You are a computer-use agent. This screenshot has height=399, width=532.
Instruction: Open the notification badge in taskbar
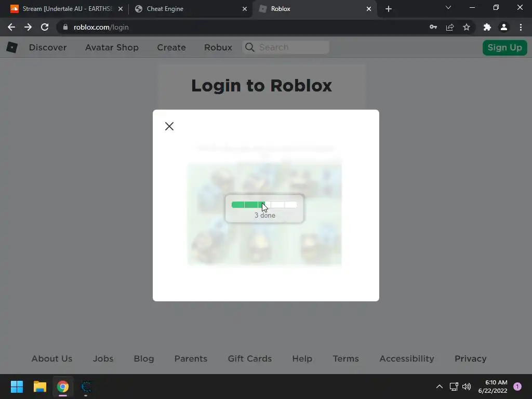point(517,387)
